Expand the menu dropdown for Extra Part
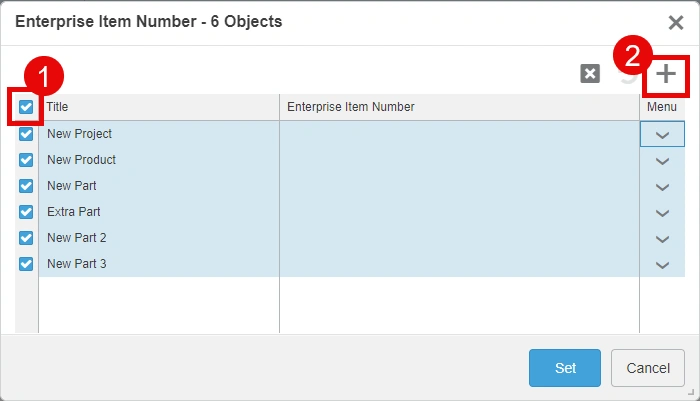Screen dimensions: 700x401 [x=661, y=212]
